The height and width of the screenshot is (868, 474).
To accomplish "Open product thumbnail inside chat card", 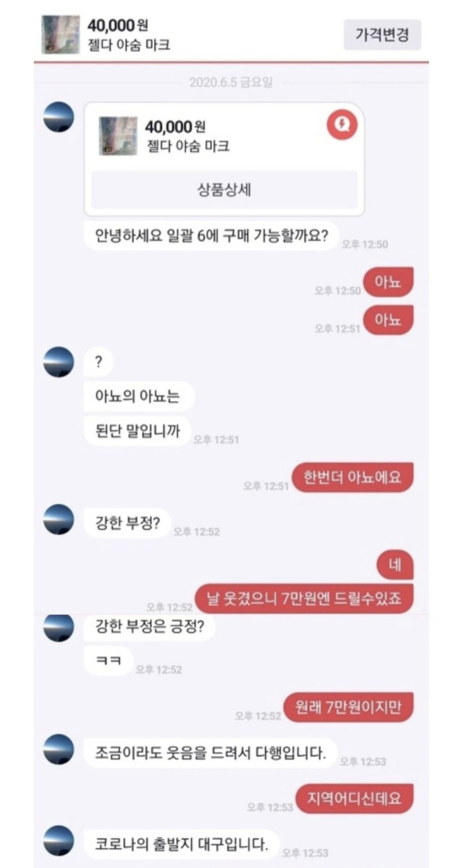I will 118,136.
